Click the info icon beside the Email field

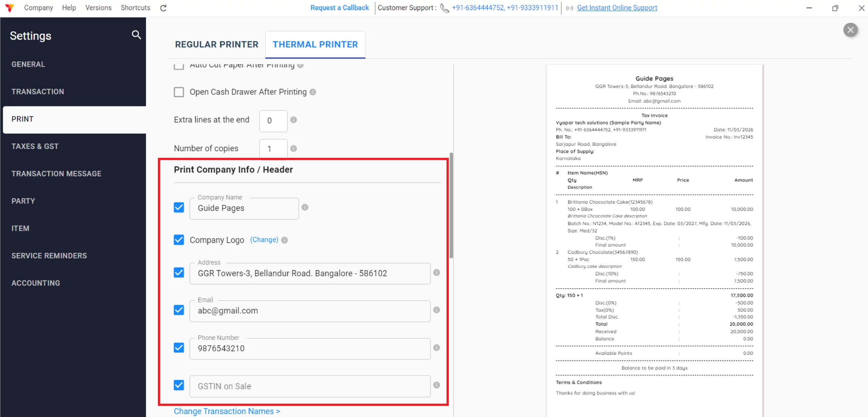click(437, 310)
